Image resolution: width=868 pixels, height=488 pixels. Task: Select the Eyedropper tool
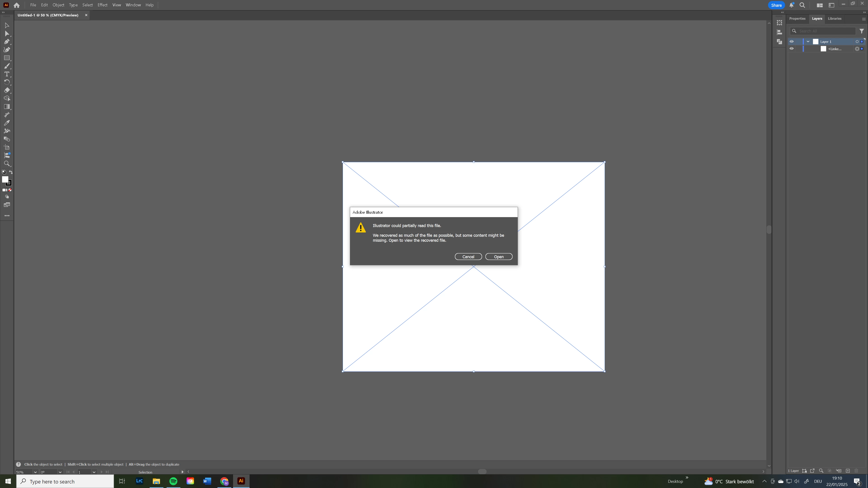point(7,123)
